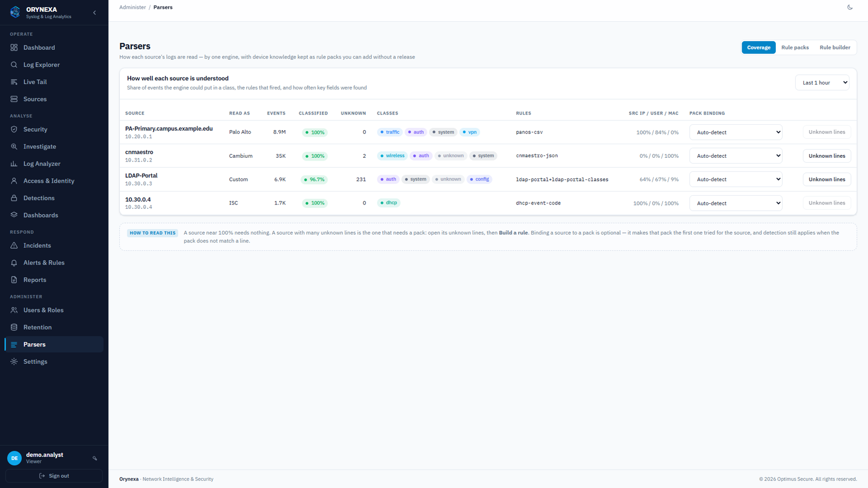Screen dimensions: 868x488
Task: Toggle dark mode moon icon
Action: click(850, 8)
